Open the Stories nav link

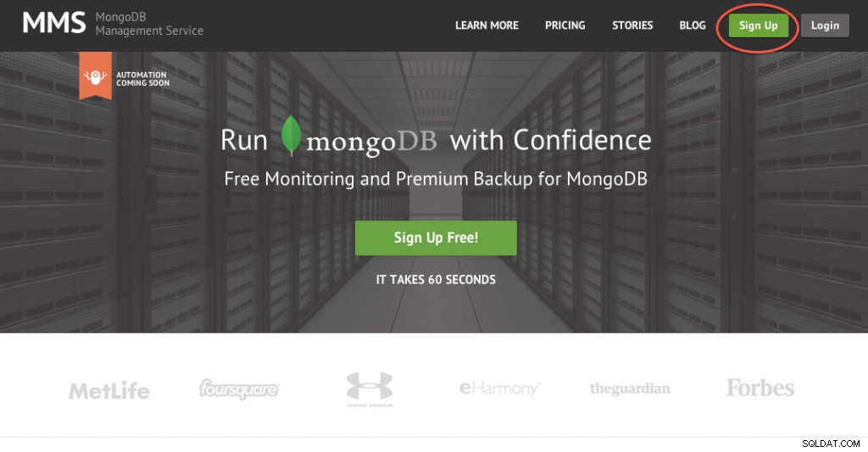click(632, 25)
